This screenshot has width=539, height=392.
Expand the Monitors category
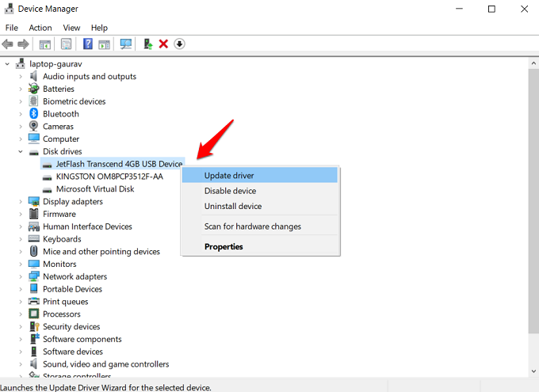21,265
